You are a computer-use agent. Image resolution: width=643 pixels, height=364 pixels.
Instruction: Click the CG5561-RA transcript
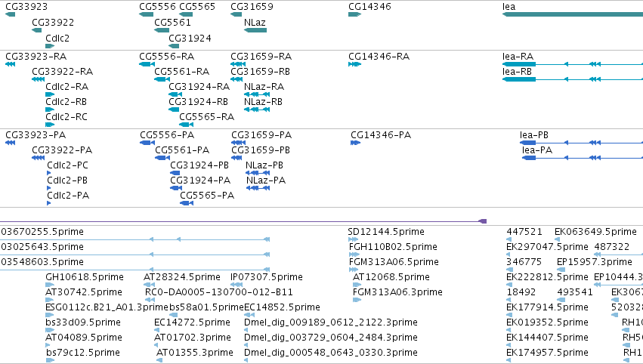pos(181,72)
